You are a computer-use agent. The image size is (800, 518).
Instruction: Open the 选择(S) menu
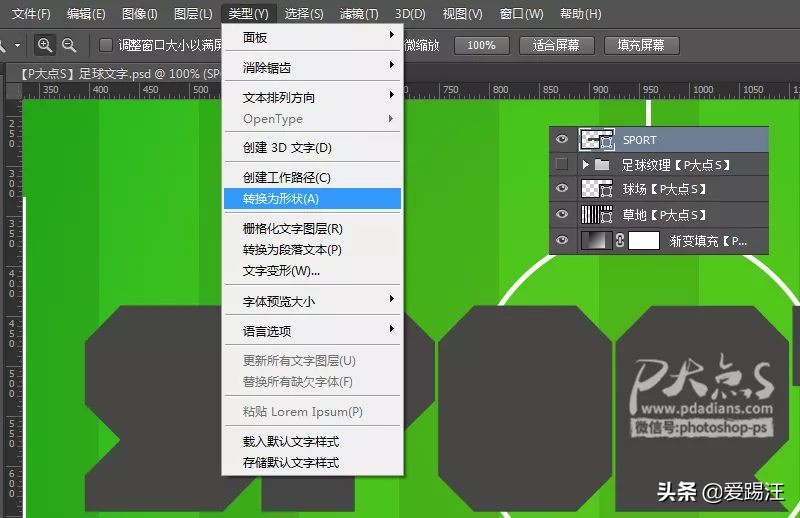click(x=304, y=14)
